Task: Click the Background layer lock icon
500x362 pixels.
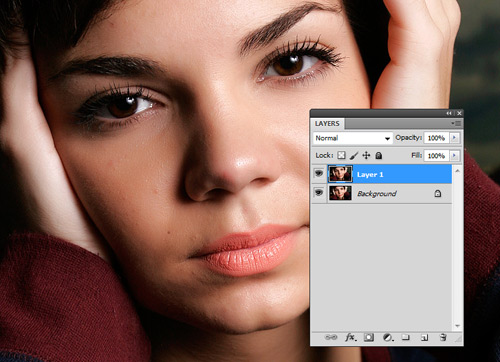Action: pos(438,193)
